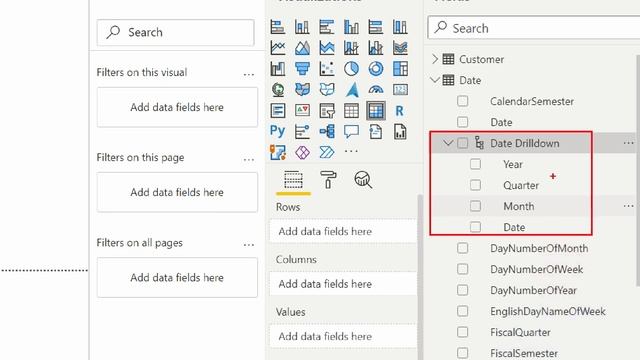The height and width of the screenshot is (360, 640).
Task: Select the globe Map visual
Action: click(x=278, y=89)
